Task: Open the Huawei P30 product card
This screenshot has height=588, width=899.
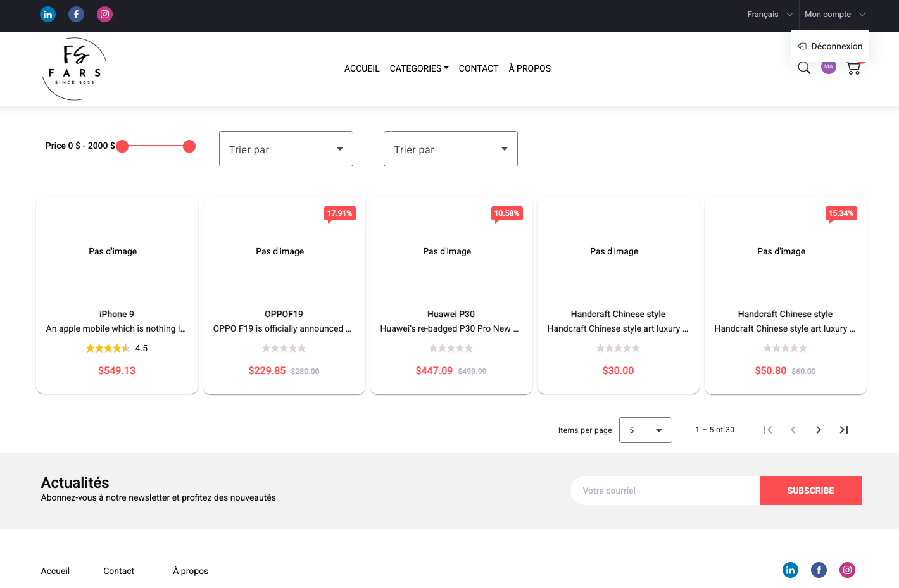Action: [x=451, y=295]
